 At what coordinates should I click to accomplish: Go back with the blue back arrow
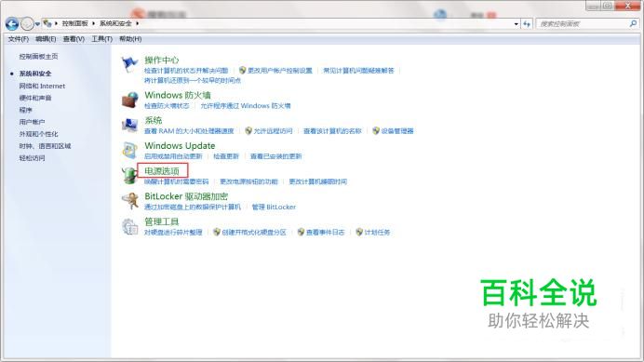12,24
